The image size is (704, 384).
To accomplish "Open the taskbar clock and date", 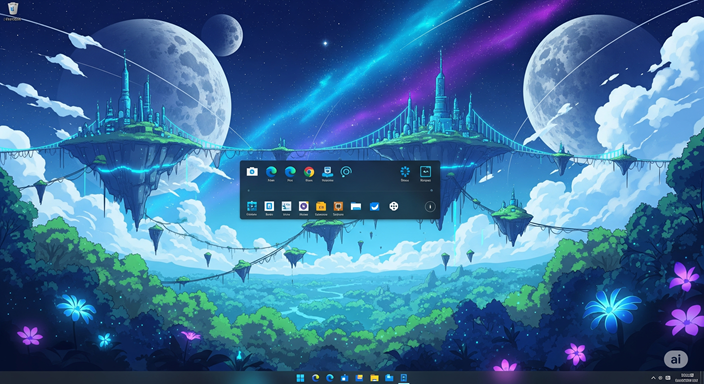I will pos(687,378).
